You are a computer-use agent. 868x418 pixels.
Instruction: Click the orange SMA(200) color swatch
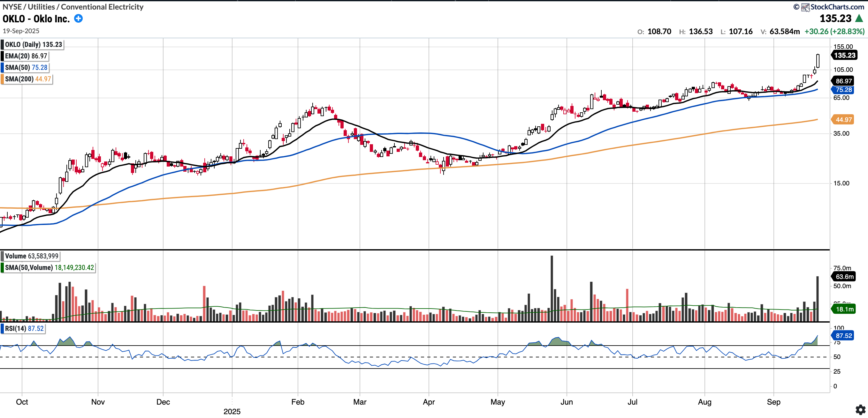click(2, 79)
